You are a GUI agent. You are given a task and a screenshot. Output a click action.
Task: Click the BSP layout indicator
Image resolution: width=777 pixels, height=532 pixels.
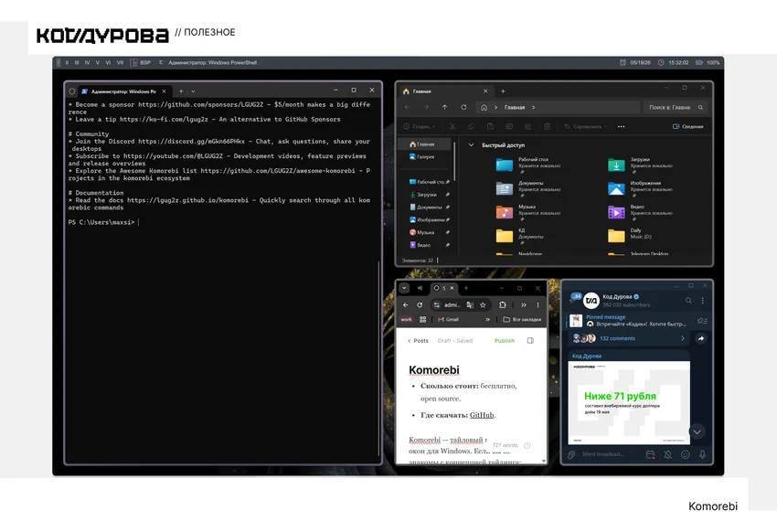pyautogui.click(x=140, y=62)
